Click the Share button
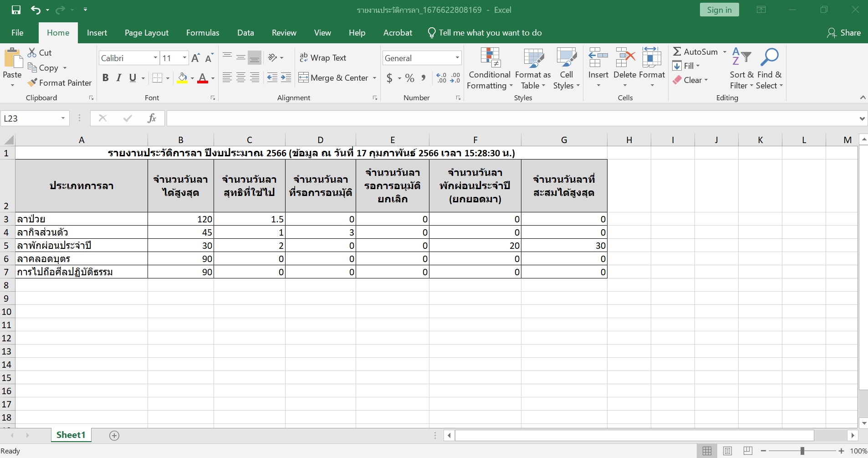This screenshot has width=868, height=458. click(x=844, y=33)
